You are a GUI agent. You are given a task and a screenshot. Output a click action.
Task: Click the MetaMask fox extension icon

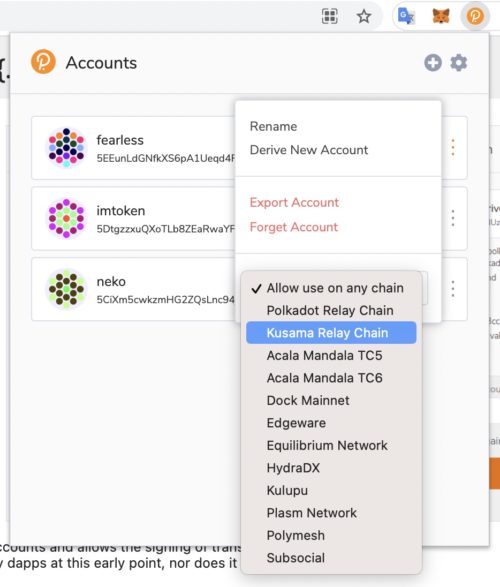[441, 16]
